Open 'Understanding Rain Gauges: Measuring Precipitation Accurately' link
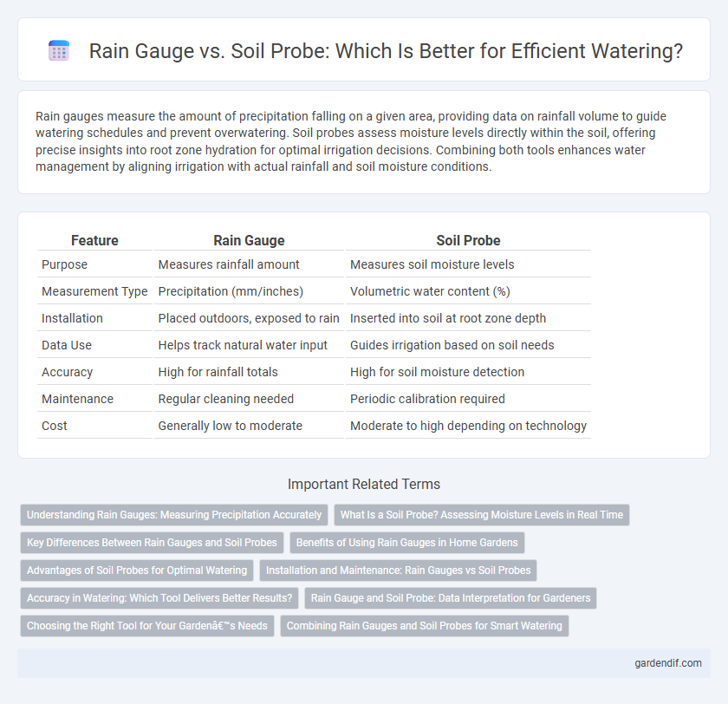This screenshot has width=728, height=704. 174,515
